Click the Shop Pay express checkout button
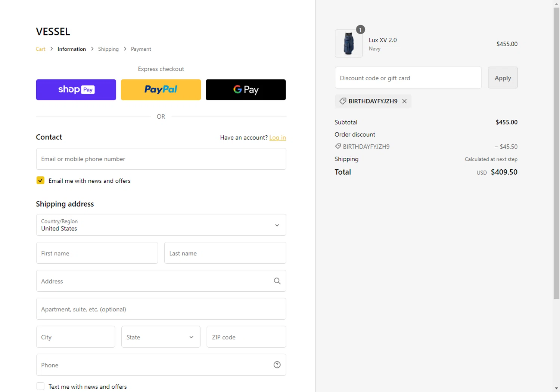The height and width of the screenshot is (392, 560). coord(76,90)
